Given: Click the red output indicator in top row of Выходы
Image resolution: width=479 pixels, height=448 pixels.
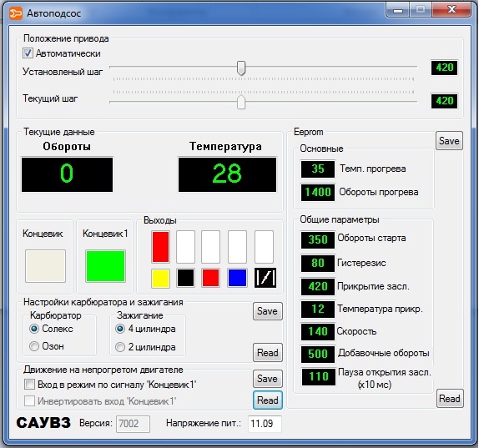Looking at the screenshot, I should tap(160, 247).
